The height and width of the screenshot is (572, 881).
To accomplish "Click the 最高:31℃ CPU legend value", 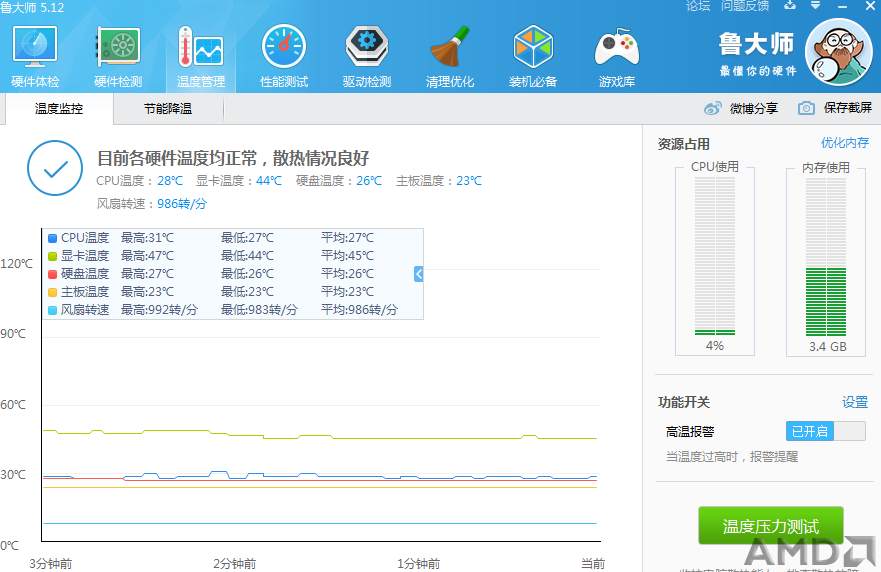I will [x=147, y=238].
